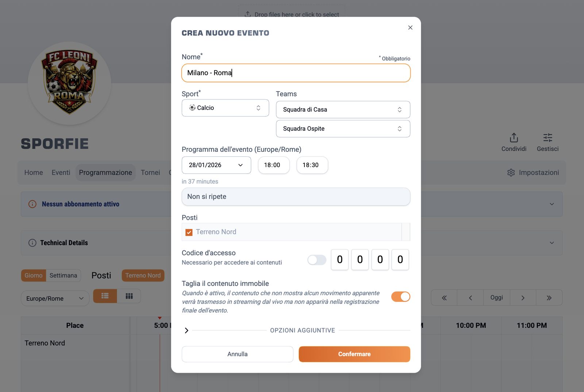
Task: Click the Condividi share icon
Action: tap(514, 138)
